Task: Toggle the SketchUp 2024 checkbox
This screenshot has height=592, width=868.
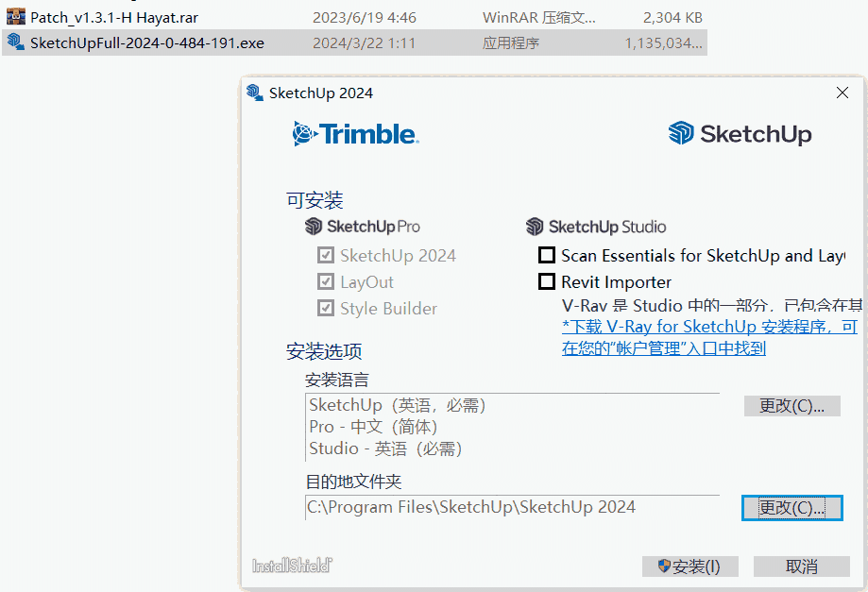Action: tap(326, 255)
